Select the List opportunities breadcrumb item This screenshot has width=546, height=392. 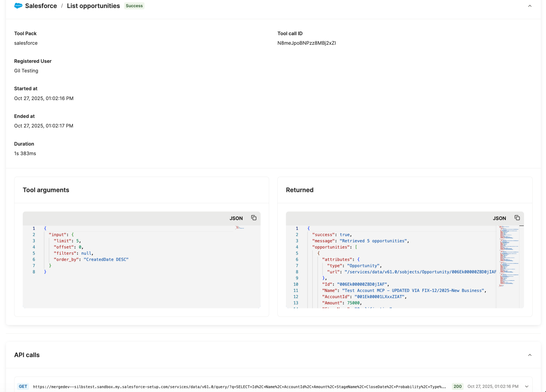pyautogui.click(x=93, y=6)
